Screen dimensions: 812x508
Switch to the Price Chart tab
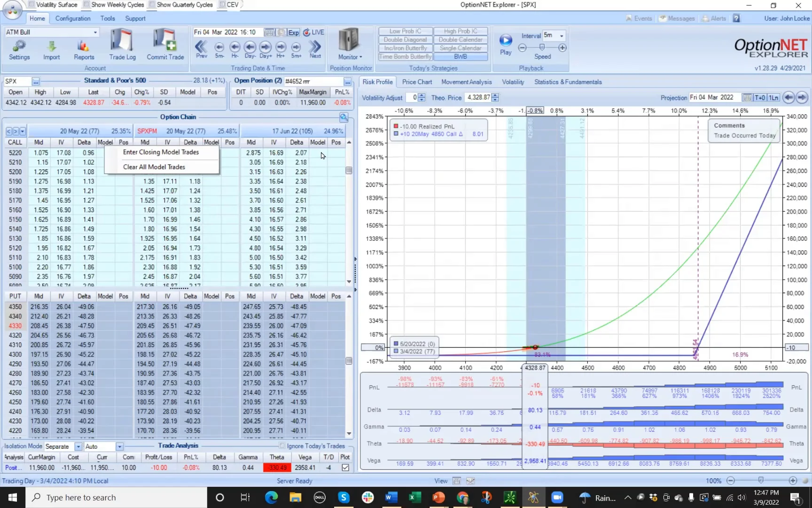point(417,82)
